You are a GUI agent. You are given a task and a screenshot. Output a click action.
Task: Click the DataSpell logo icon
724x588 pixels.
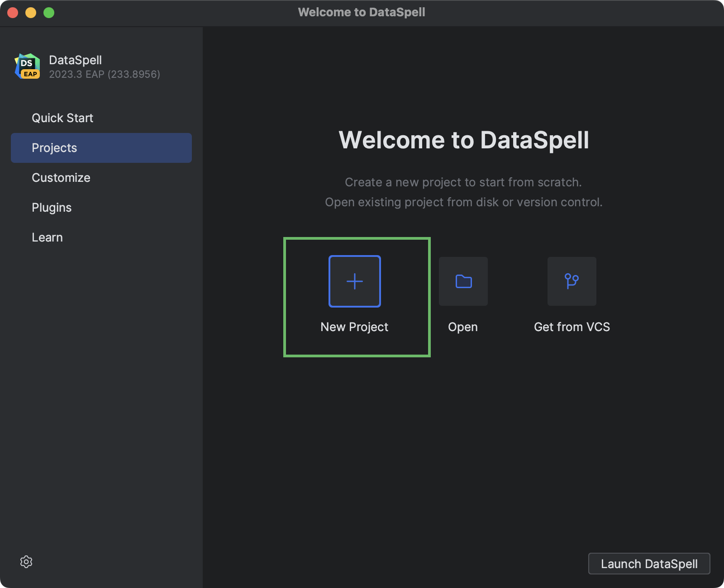coord(26,66)
